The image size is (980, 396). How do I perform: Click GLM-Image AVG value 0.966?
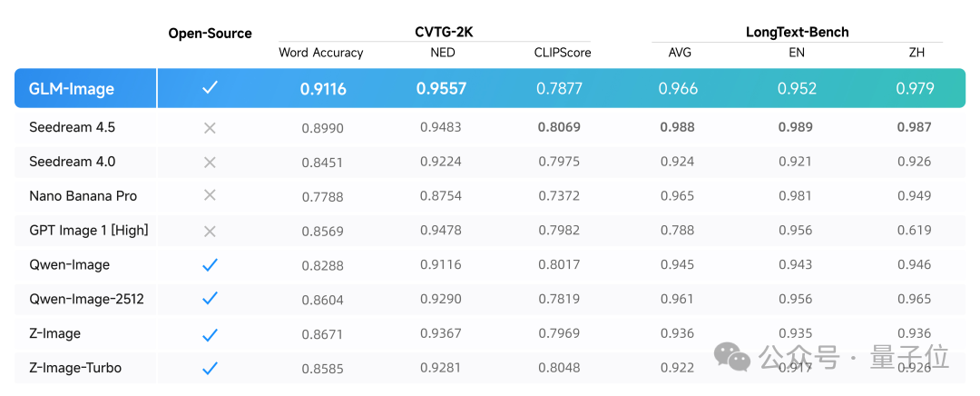pos(678,89)
